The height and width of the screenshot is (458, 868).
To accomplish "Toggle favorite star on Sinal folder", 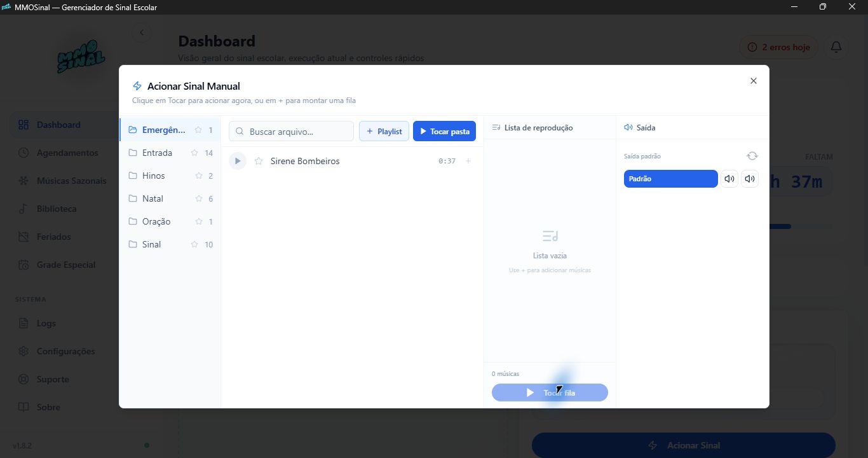I will 194,244.
